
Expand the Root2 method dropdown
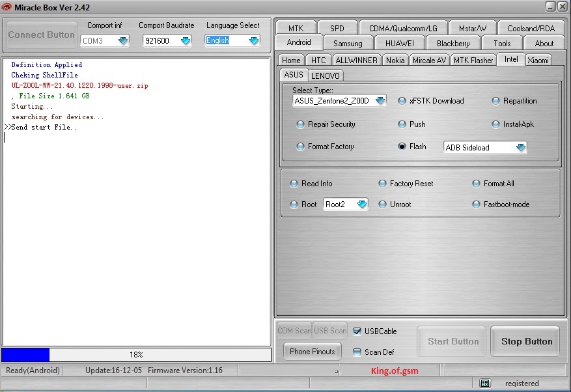pos(361,204)
